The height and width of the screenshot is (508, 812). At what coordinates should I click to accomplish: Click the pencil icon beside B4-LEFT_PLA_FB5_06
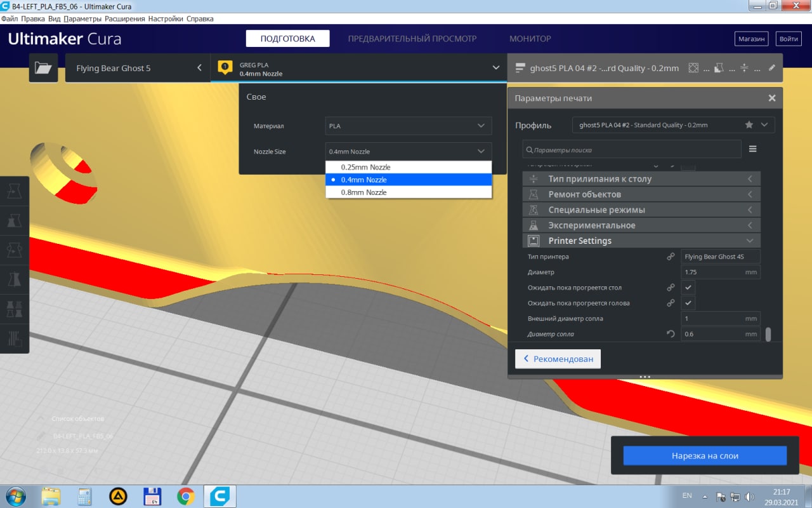point(41,436)
